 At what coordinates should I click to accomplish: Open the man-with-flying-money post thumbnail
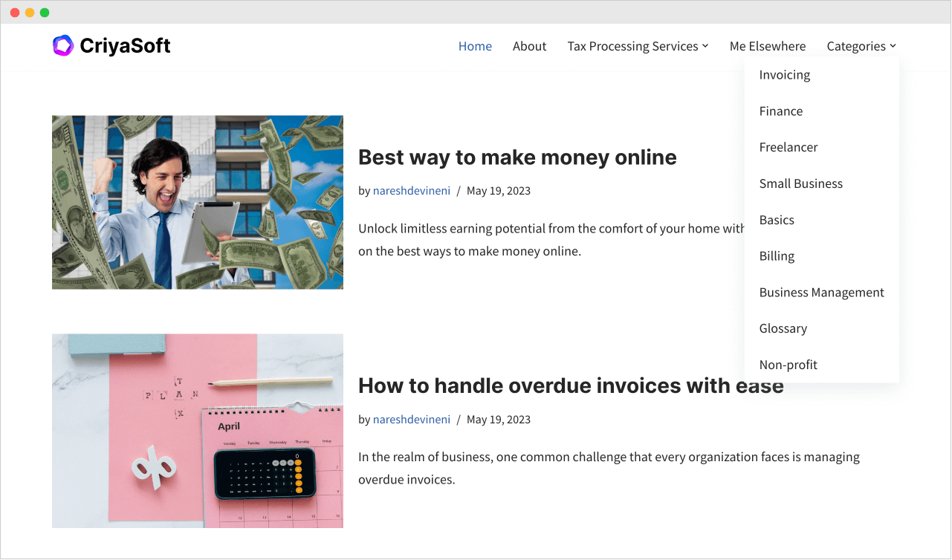coord(198,202)
